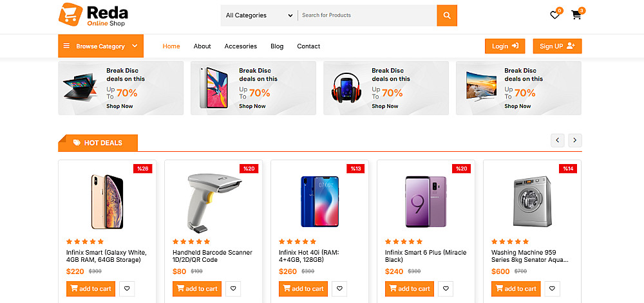Show next hot deals with right arrow
The width and height of the screenshot is (644, 303).
click(574, 140)
